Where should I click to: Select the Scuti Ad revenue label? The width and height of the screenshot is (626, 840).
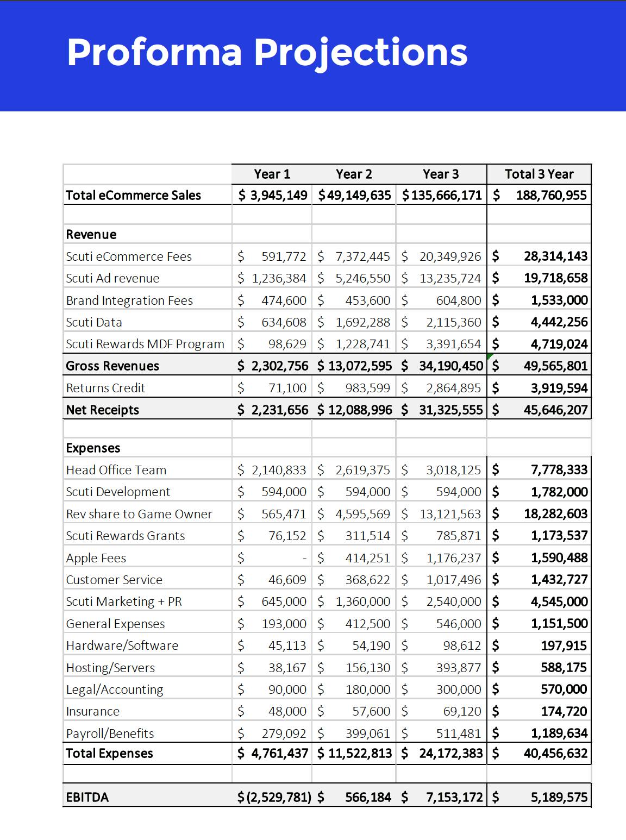(x=112, y=278)
